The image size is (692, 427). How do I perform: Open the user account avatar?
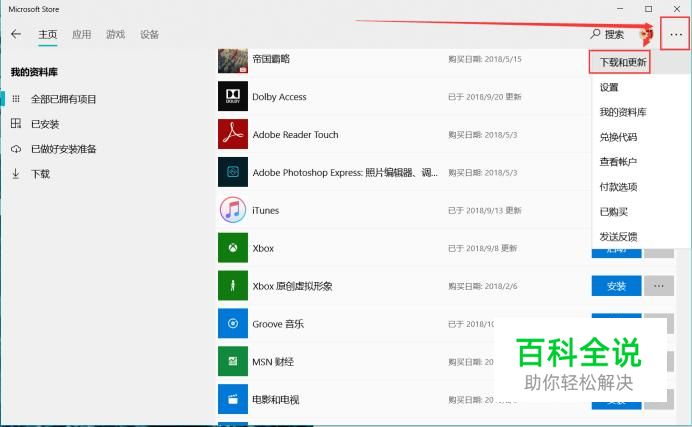pyautogui.click(x=647, y=34)
